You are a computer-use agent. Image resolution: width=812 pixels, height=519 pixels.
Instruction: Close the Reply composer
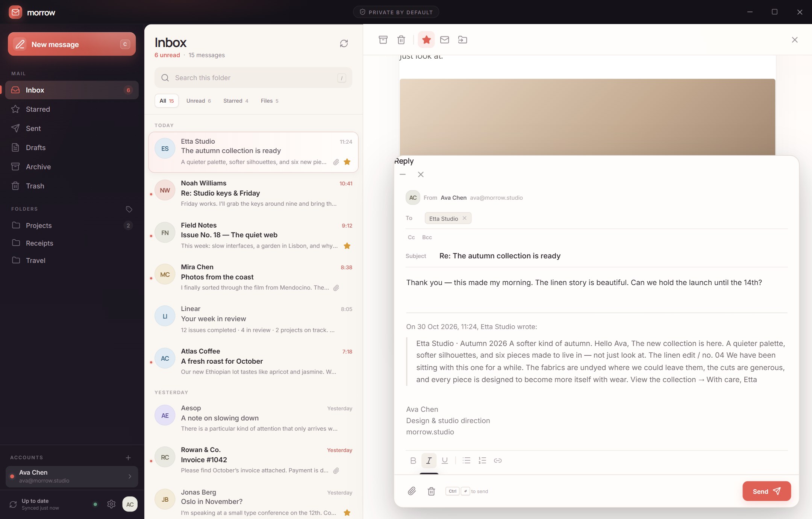421,175
